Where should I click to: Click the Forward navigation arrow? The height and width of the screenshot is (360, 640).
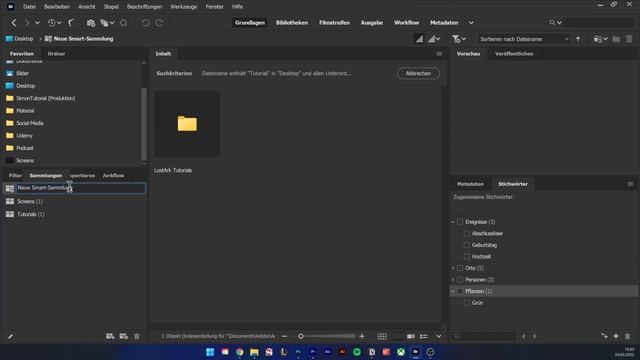[27, 23]
